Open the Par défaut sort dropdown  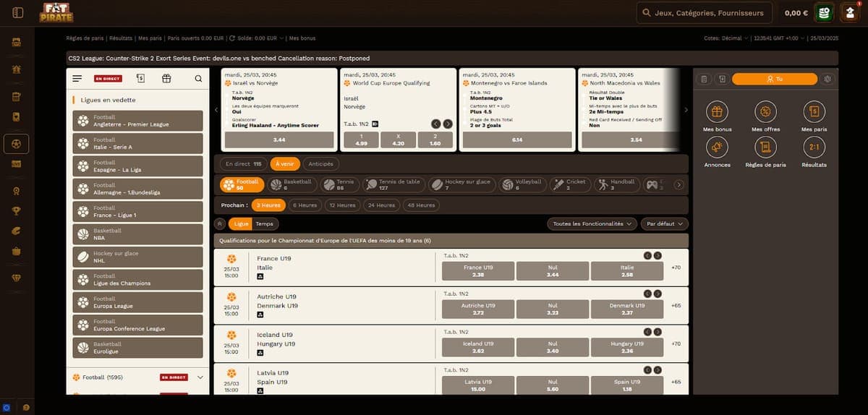point(665,224)
